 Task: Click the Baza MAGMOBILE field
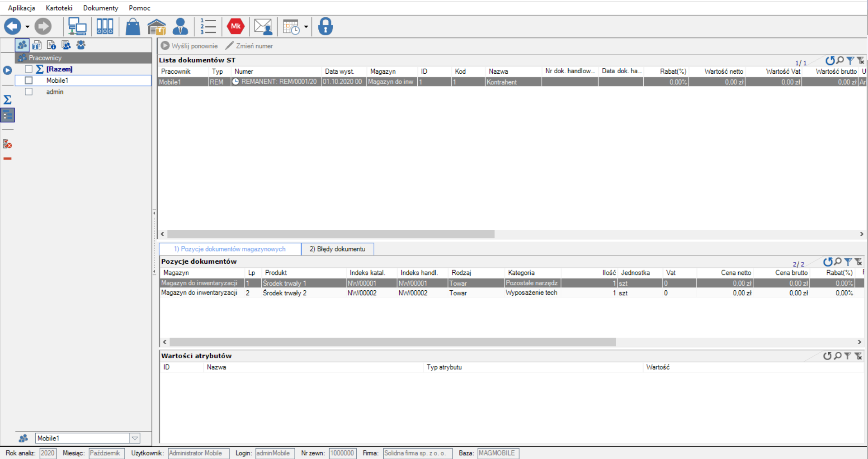(498, 453)
